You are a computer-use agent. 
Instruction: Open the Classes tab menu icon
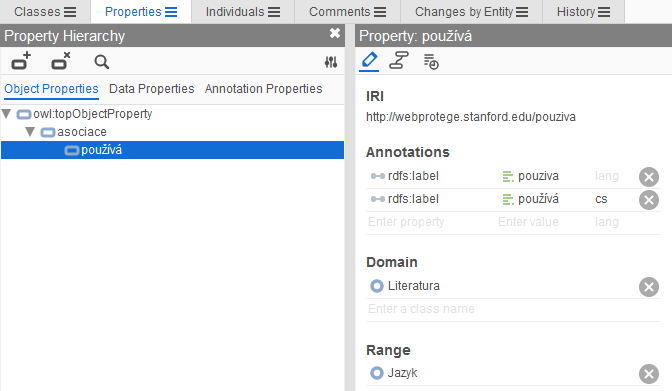point(70,12)
